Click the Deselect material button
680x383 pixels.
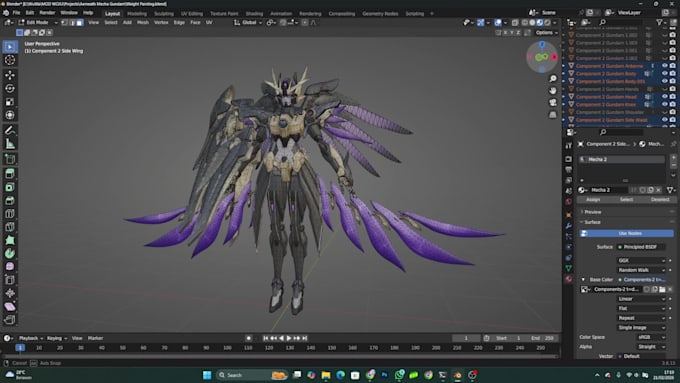coord(660,200)
